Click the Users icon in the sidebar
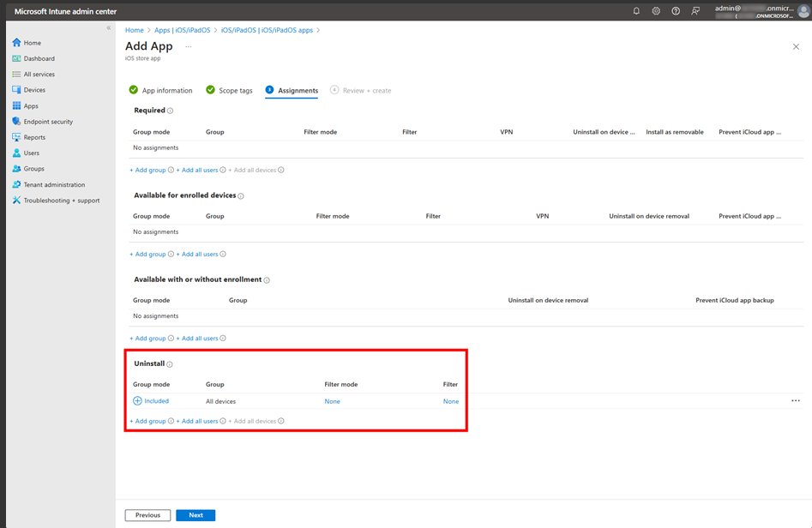The width and height of the screenshot is (812, 528). tap(16, 153)
